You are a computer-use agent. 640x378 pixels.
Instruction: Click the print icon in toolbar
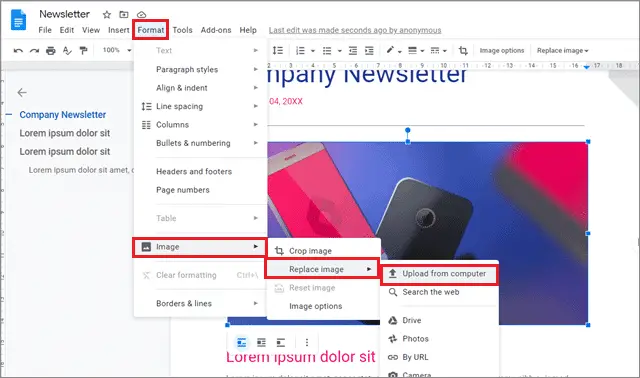[x=51, y=51]
